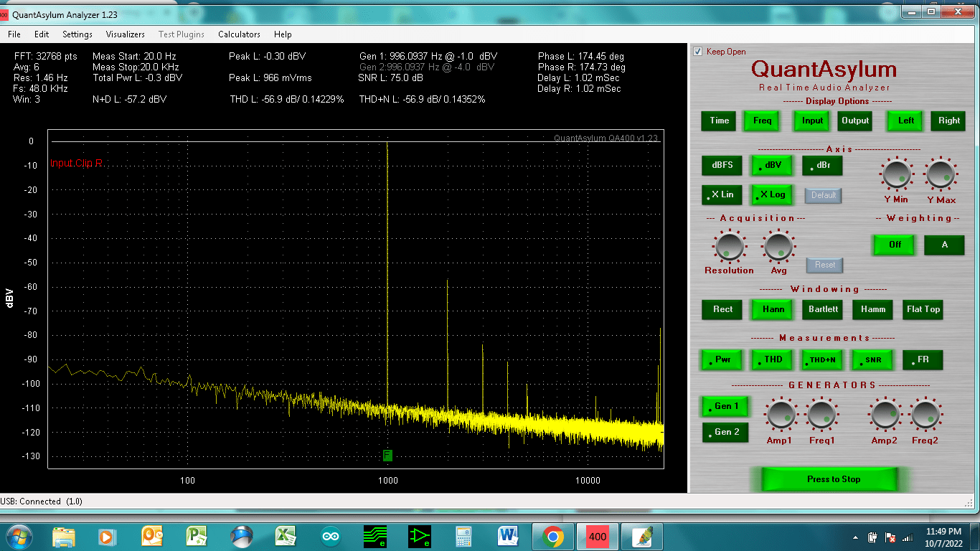
Task: Select the QA400 analyzer taskbar icon
Action: click(597, 536)
